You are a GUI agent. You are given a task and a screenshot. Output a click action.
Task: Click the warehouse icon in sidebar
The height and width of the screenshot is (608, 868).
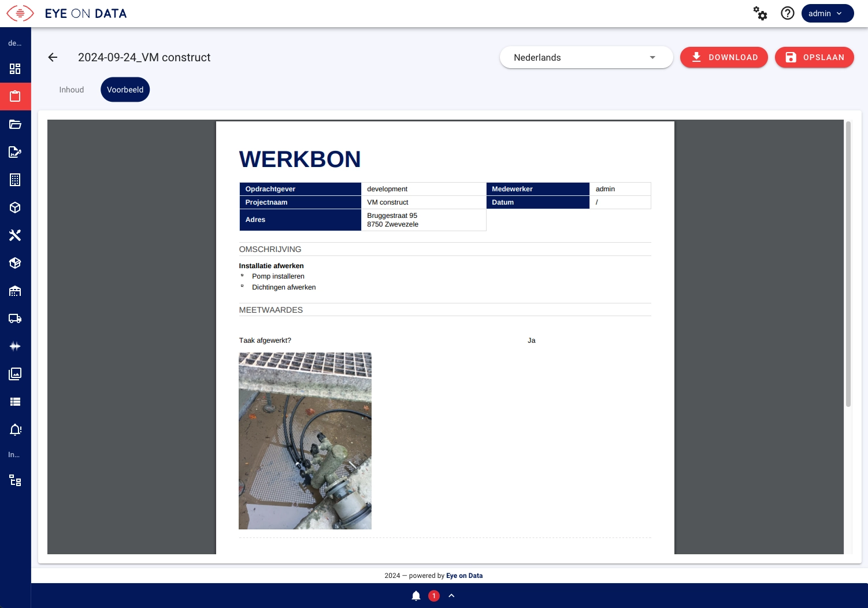pyautogui.click(x=15, y=291)
